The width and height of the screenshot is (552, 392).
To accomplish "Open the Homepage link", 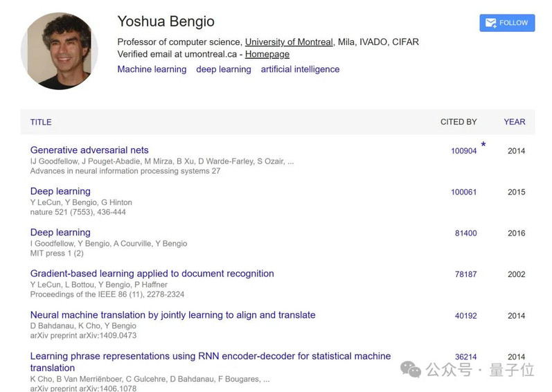I will pos(267,54).
